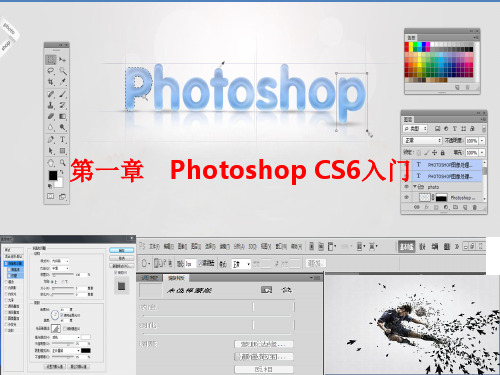Screen dimensions: 500x375
Task: Click the bottom Invert button in Masks panel
Action: pos(264,369)
